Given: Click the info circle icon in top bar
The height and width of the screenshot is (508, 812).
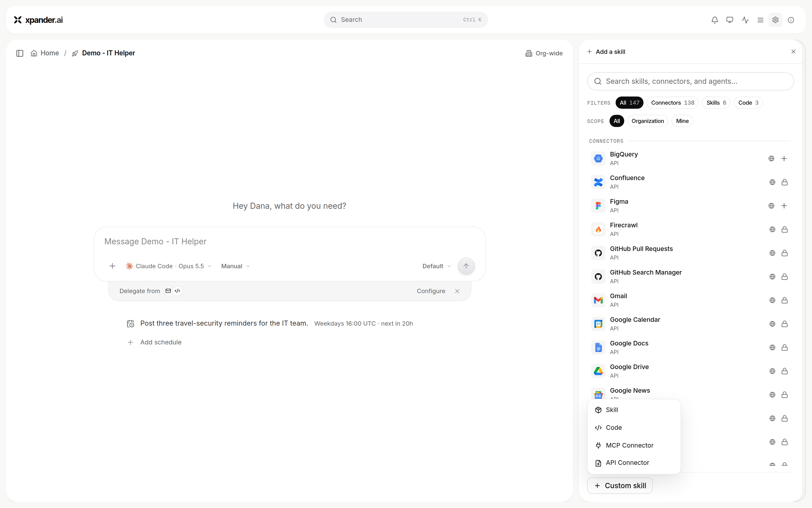Looking at the screenshot, I should click(791, 20).
